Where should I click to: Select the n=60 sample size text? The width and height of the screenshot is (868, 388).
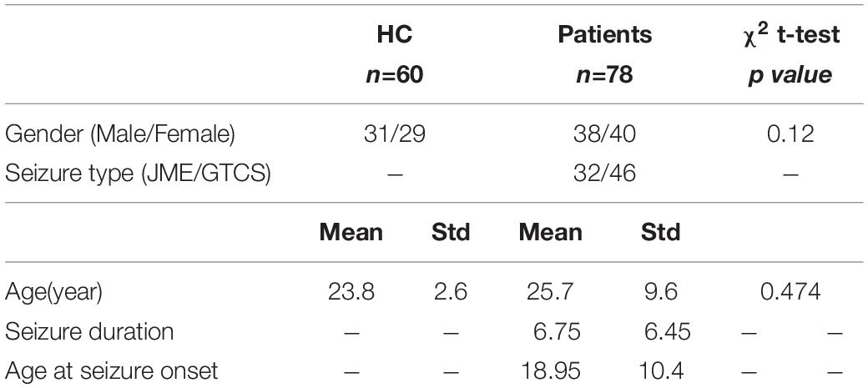[395, 75]
